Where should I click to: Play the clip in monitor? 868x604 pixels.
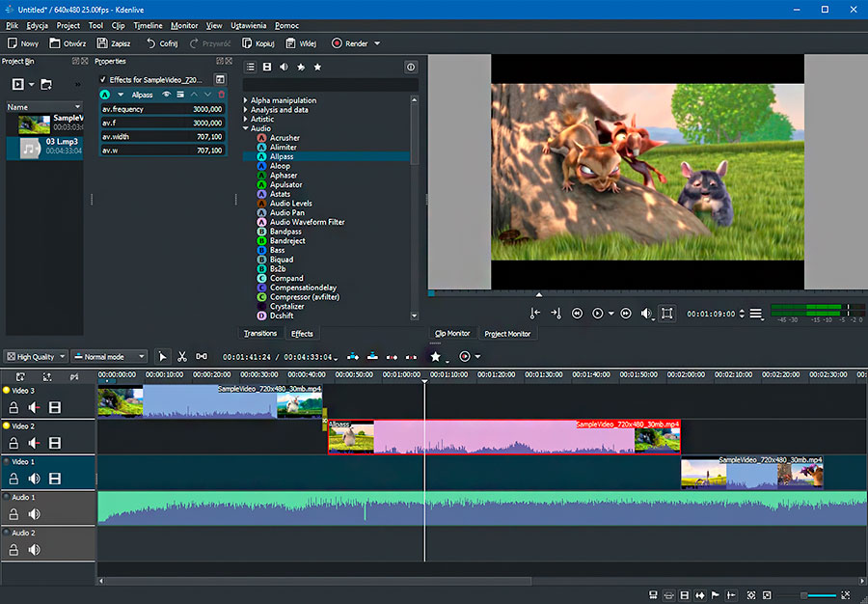coord(598,314)
